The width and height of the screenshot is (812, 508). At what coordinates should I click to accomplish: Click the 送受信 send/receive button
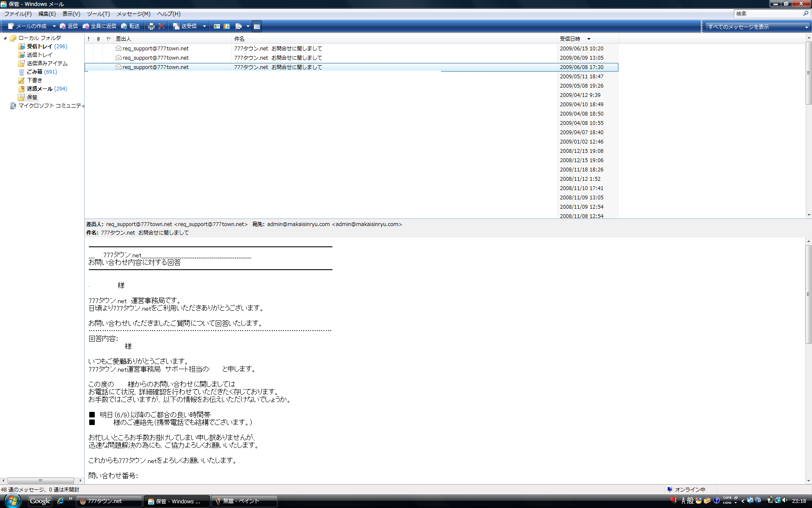(185, 26)
